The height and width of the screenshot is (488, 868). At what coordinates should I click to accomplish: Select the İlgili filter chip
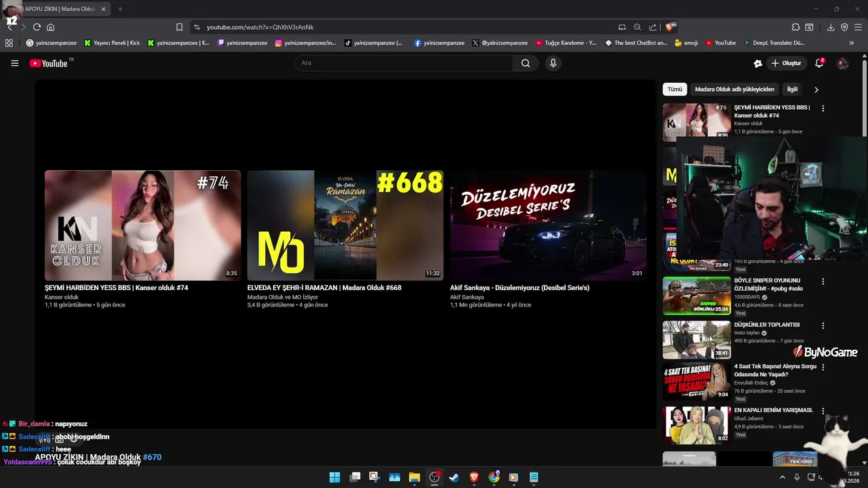point(792,89)
